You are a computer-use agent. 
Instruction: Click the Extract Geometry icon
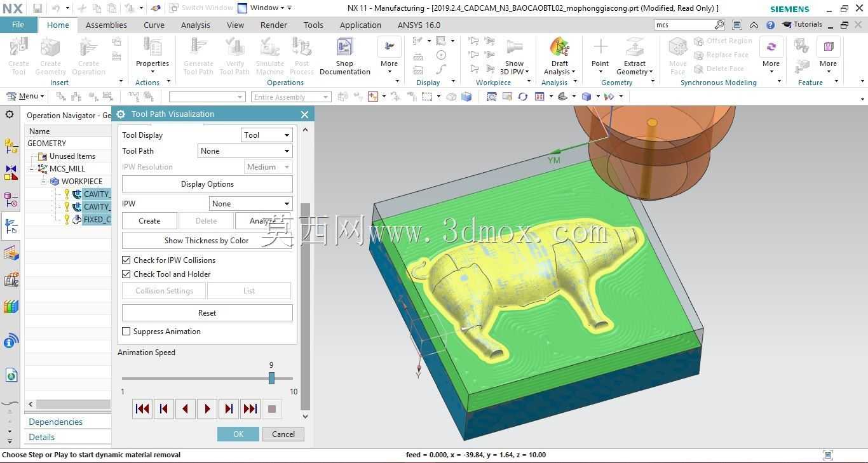(635, 56)
